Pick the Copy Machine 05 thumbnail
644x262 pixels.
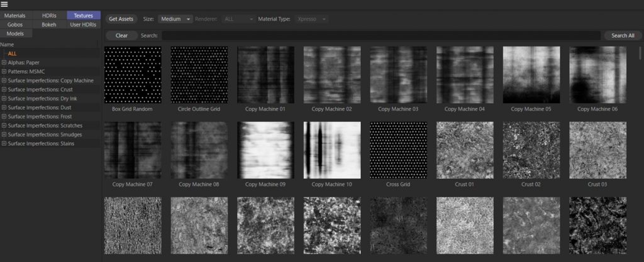tap(531, 75)
